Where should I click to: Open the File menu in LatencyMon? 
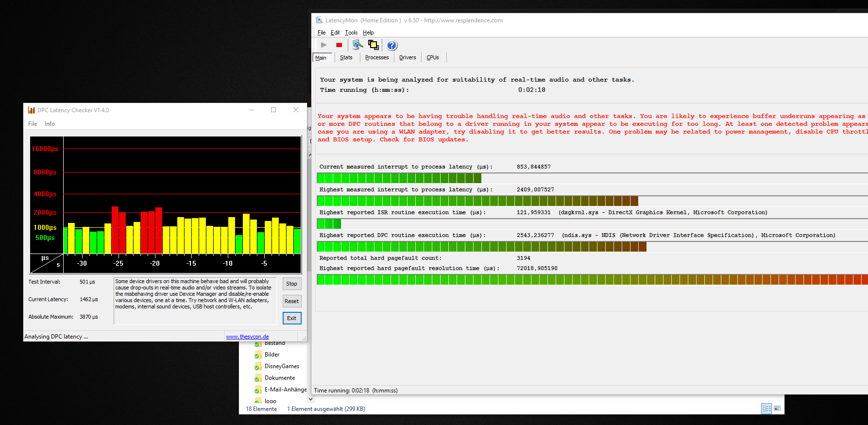[x=322, y=33]
